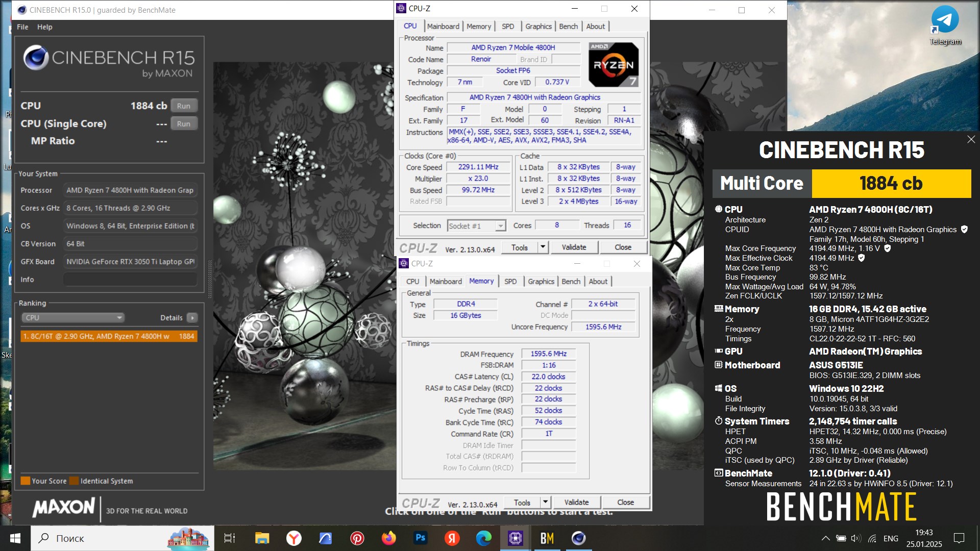
Task: Click the 1884 cb Multi Core score
Action: (x=891, y=183)
